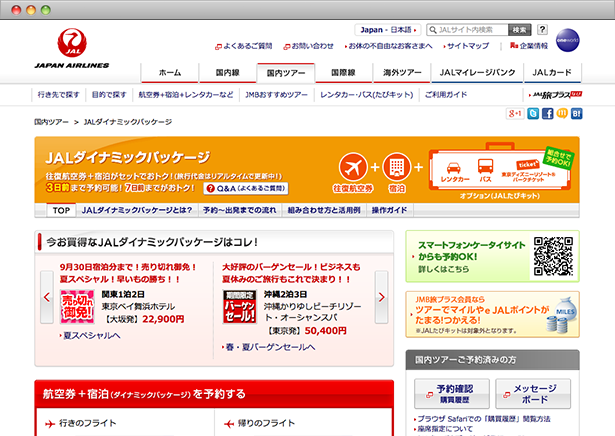The height and width of the screenshot is (436, 615).
Task: Click the JAL旅プラス logo link
Action: pos(555,95)
